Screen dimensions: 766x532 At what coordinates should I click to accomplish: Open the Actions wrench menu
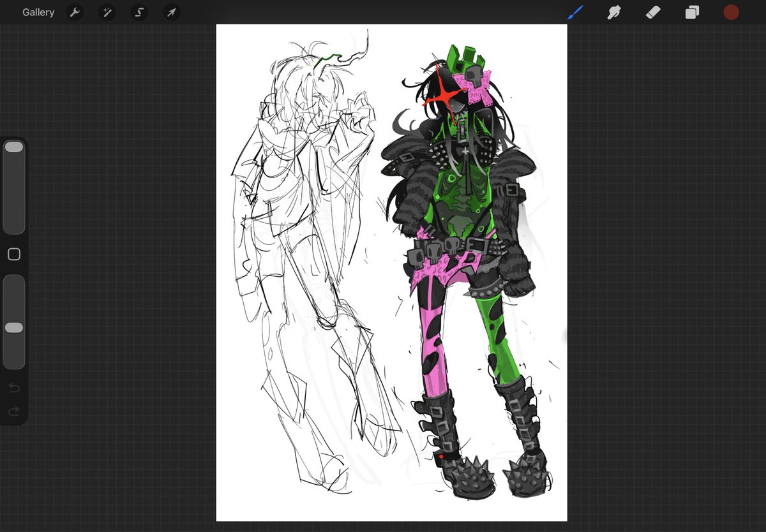tap(75, 12)
